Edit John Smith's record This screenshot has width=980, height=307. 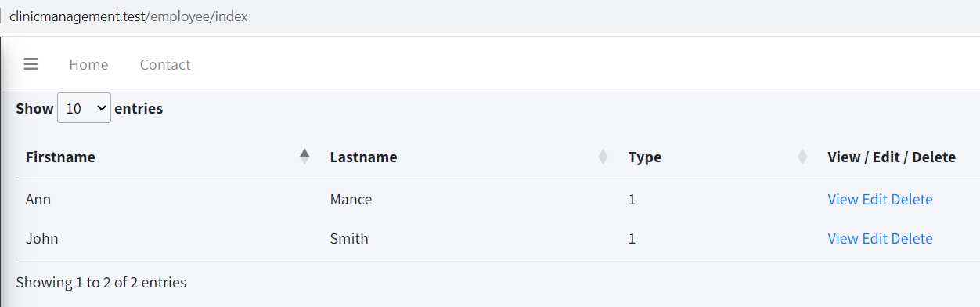point(875,239)
